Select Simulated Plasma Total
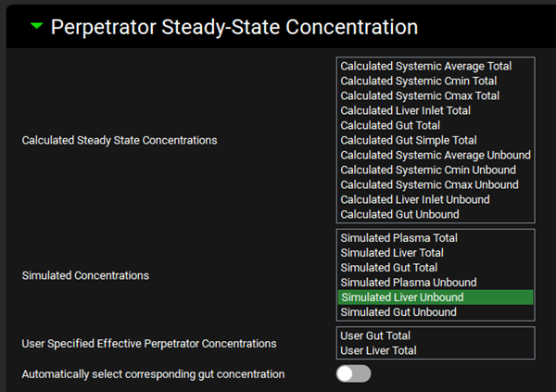This screenshot has height=392, width=556. pos(398,238)
